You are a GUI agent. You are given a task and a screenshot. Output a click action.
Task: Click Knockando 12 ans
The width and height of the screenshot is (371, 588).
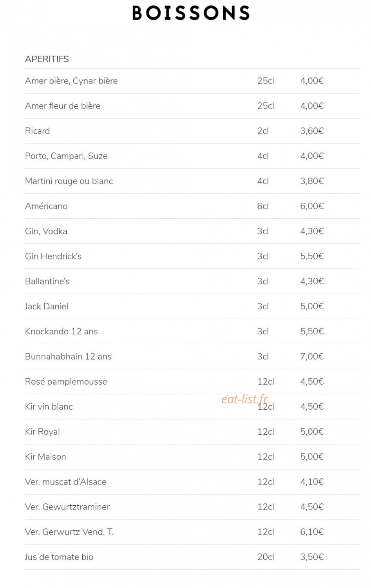pos(192,332)
